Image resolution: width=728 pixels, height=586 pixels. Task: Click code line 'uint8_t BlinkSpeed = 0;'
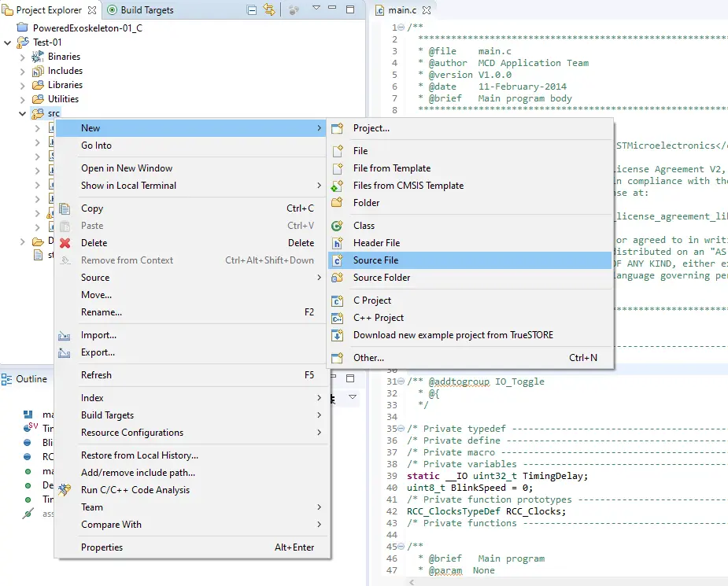click(x=470, y=488)
